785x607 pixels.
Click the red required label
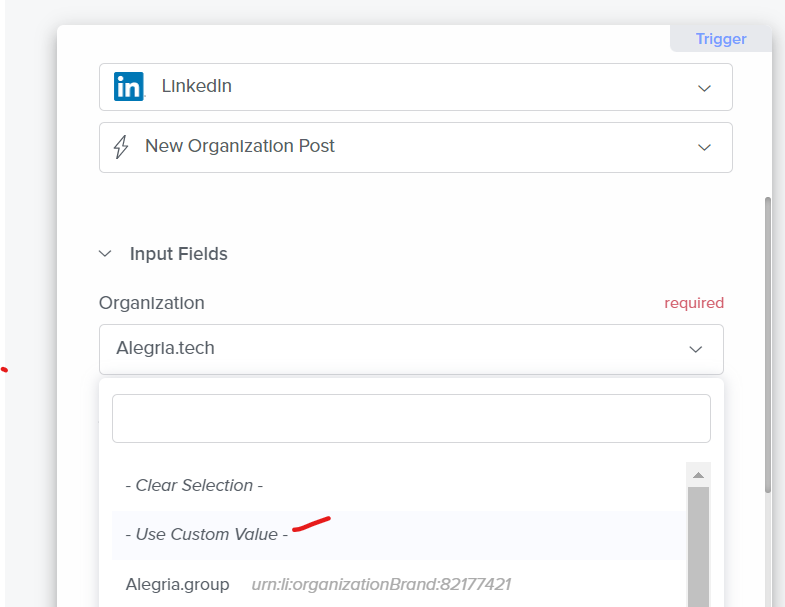click(694, 303)
